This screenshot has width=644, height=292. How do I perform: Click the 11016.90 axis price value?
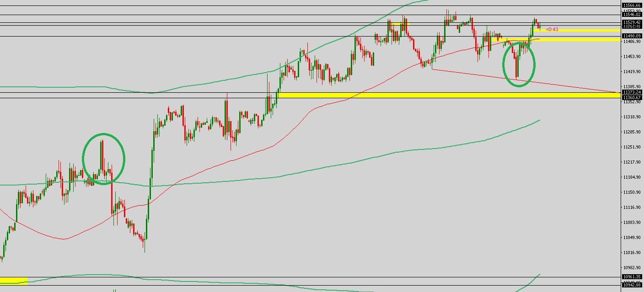pos(632,253)
